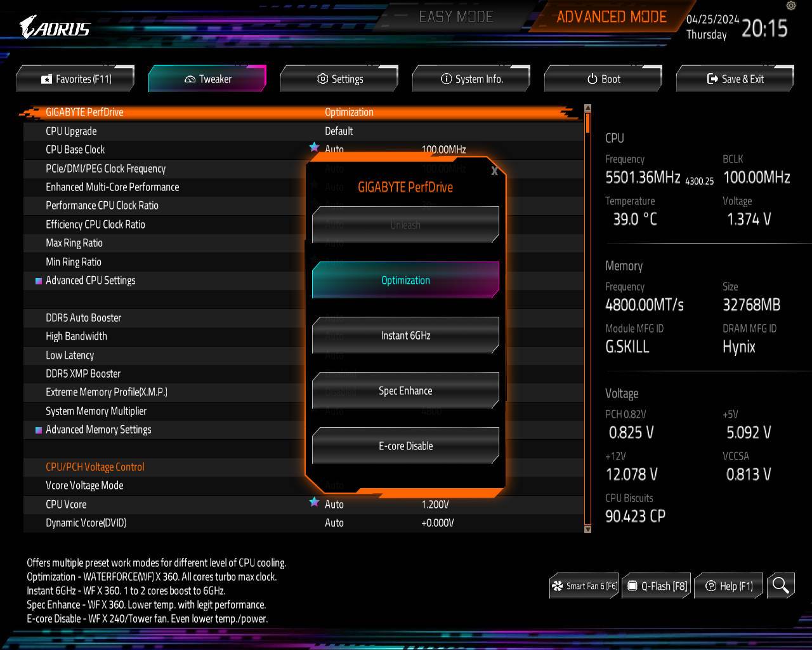Click the settings list scrollbar up arrow

click(587, 108)
